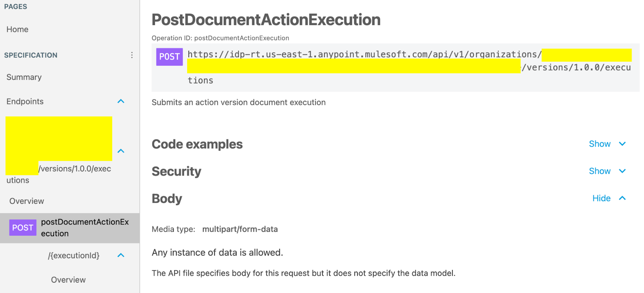644x293 pixels.
Task: Click the purple POST badge in the URL bar
Action: [169, 57]
